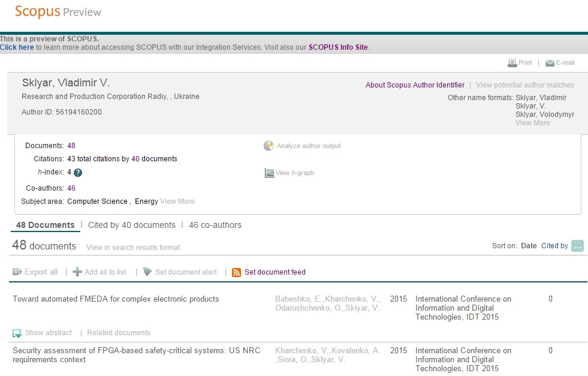This screenshot has width=588, height=376.
Task: Click Set document feed link
Action: click(275, 272)
